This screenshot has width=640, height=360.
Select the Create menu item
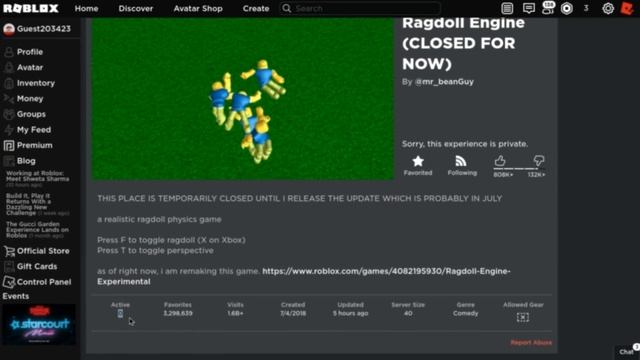(256, 8)
